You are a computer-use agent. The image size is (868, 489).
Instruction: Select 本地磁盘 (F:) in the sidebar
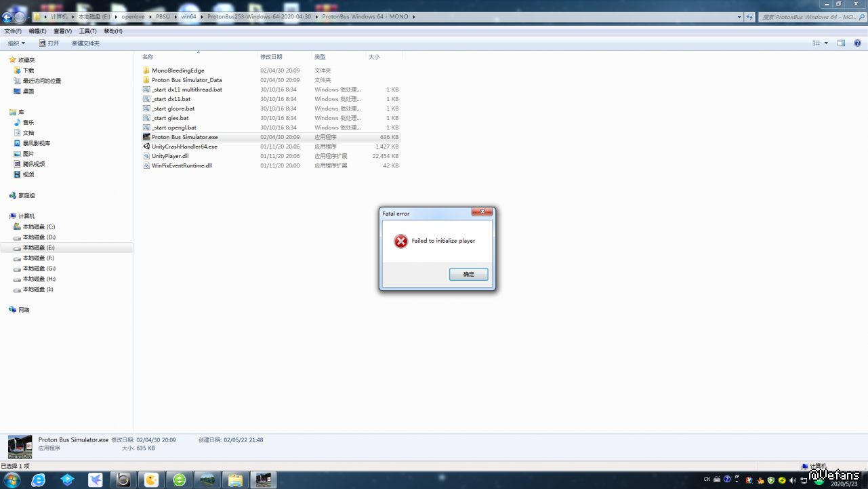click(x=39, y=258)
